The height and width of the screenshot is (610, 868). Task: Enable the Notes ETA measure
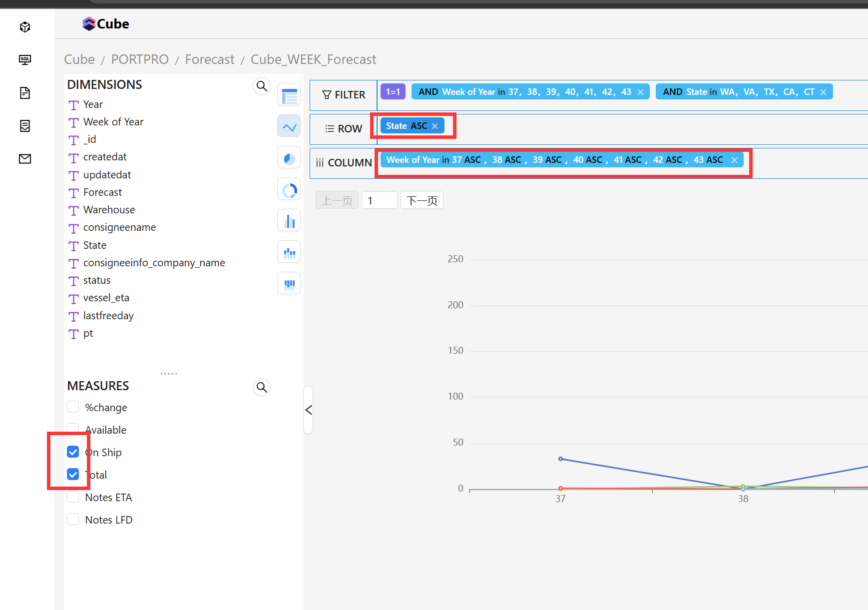73,497
